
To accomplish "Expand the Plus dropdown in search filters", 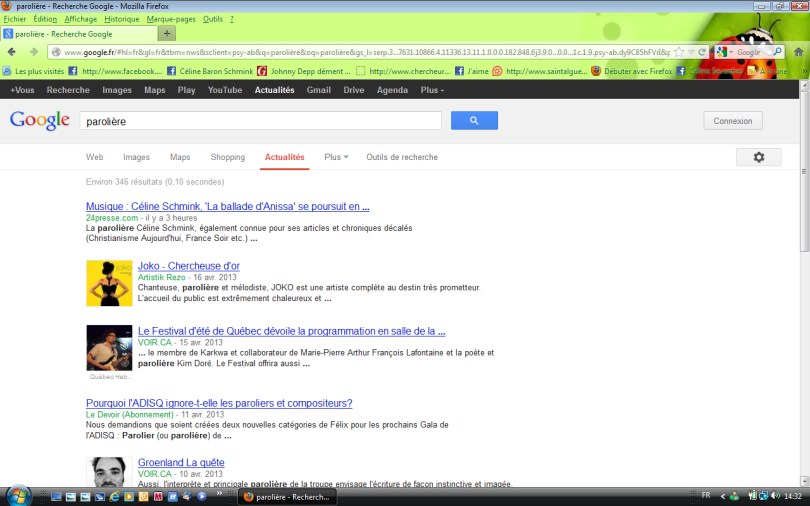I will 336,157.
